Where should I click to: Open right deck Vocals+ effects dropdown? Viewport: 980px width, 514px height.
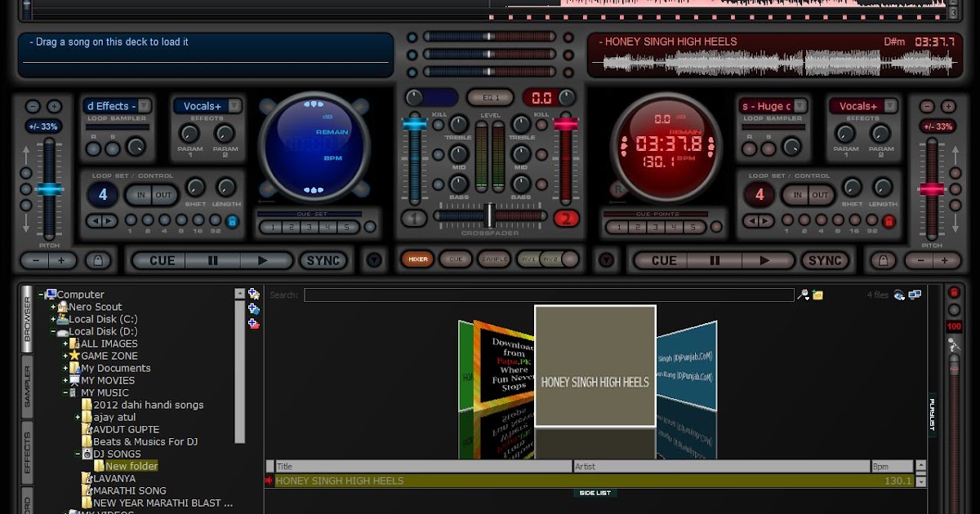pos(890,106)
